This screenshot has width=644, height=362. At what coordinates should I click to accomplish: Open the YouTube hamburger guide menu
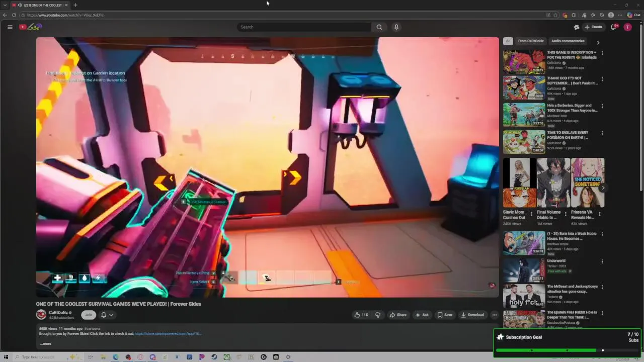point(10,27)
